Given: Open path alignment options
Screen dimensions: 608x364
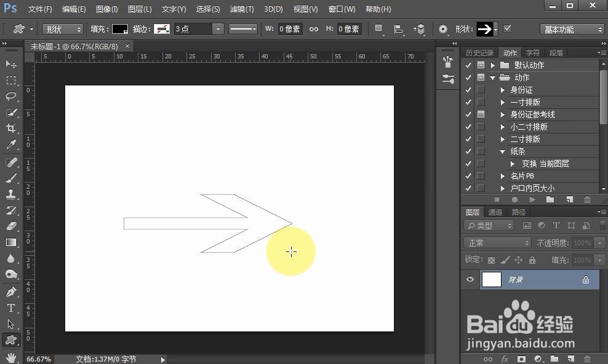Looking at the screenshot, I should tap(398, 29).
